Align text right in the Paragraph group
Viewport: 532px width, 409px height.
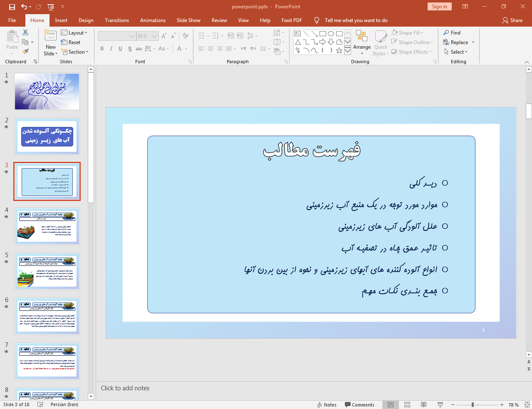point(220,49)
